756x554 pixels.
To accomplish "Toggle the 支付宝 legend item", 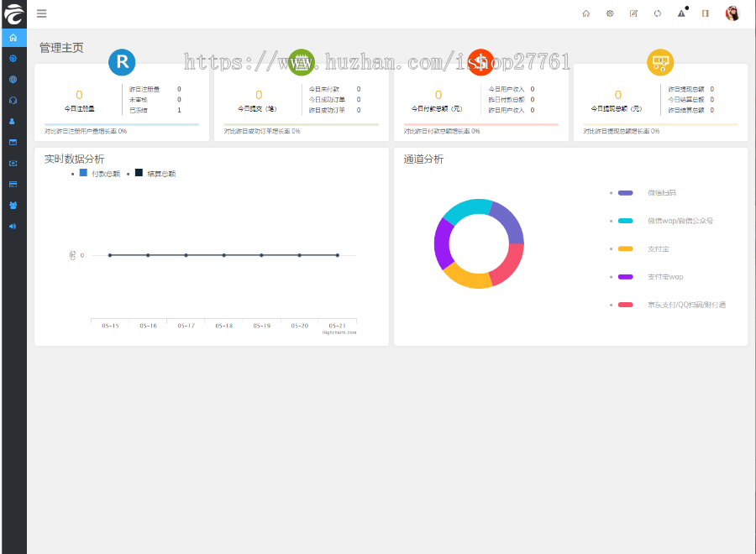I will pyautogui.click(x=643, y=248).
